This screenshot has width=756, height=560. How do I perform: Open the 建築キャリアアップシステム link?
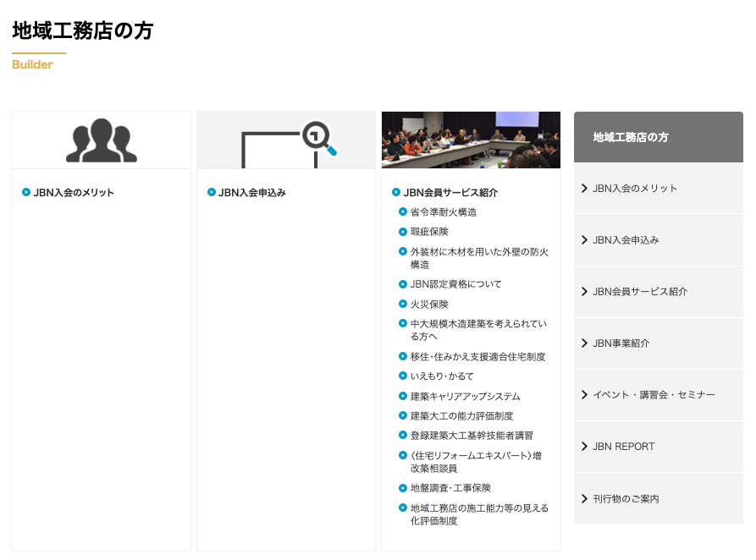465,396
